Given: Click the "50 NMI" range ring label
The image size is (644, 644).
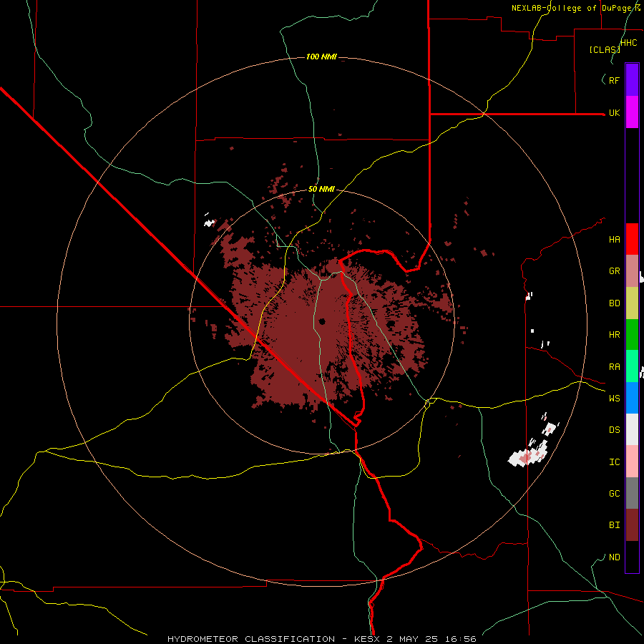Looking at the screenshot, I should tap(321, 189).
